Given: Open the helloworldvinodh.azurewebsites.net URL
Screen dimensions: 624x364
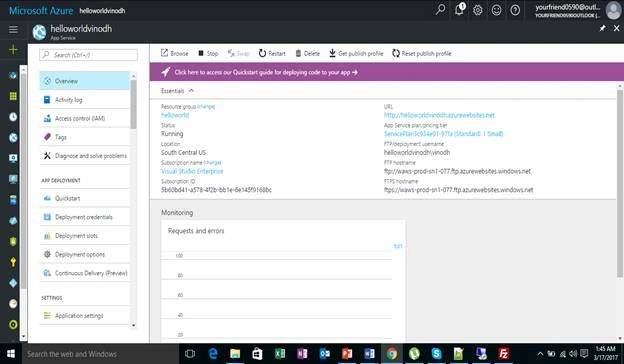Looking at the screenshot, I should [439, 115].
